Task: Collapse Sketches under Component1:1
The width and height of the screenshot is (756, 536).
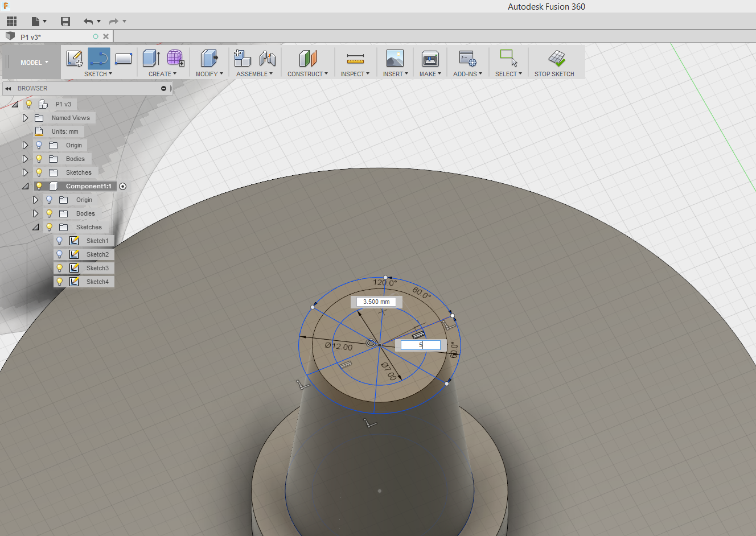Action: (35, 227)
